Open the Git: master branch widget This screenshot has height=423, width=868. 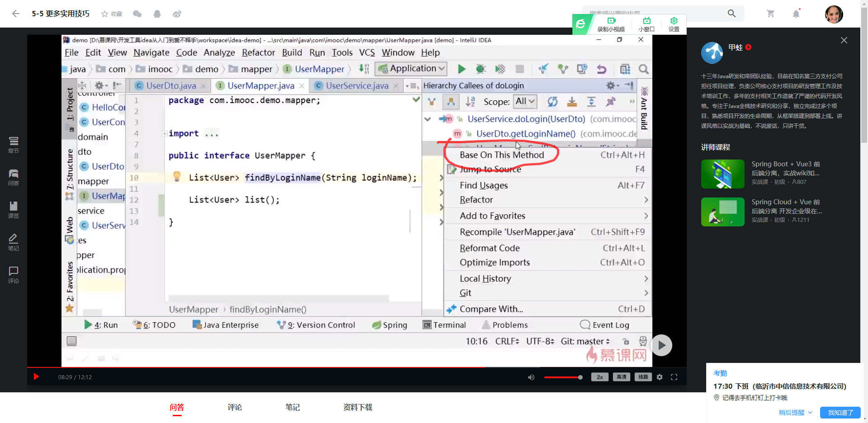pos(585,341)
